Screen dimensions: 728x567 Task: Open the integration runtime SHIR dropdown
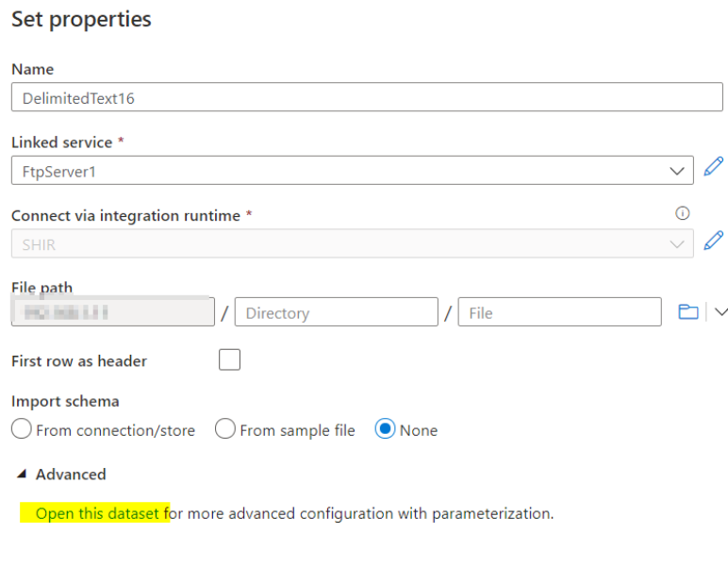(x=353, y=243)
